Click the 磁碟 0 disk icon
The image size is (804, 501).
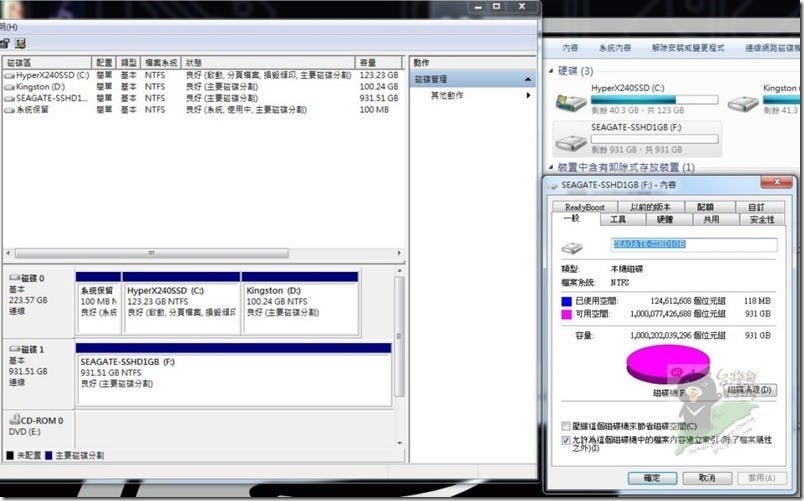tap(15, 278)
